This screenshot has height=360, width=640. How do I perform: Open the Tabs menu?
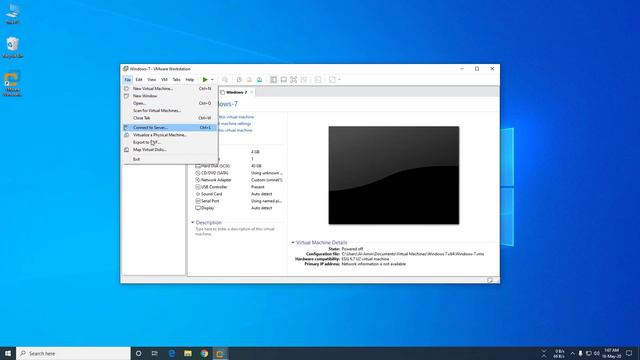point(176,80)
